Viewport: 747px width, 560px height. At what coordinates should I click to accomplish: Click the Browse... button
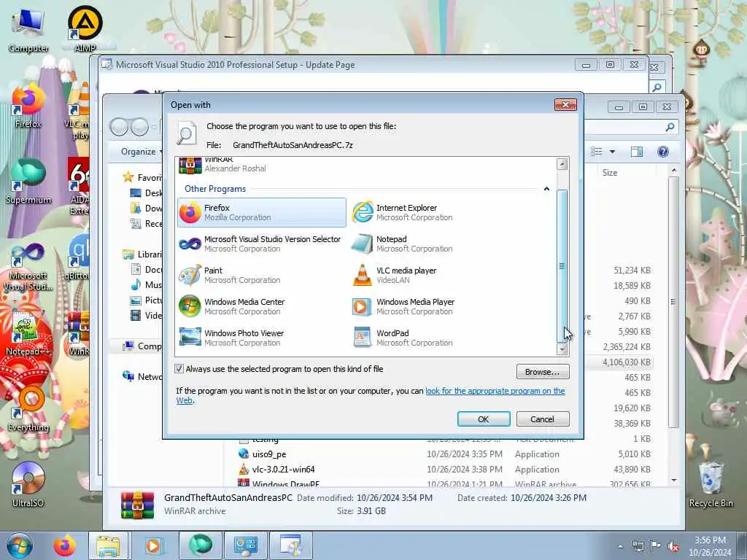(x=542, y=372)
